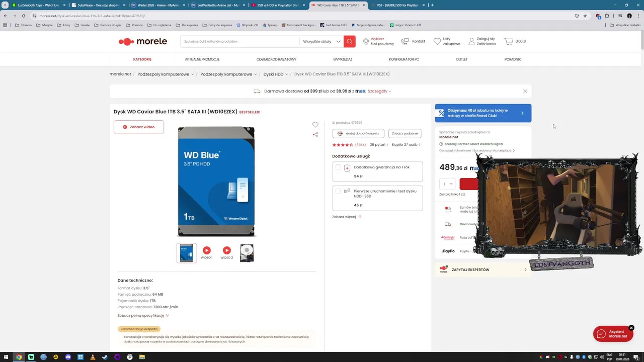Open Just Anime GIFS bookmark

click(334, 25)
